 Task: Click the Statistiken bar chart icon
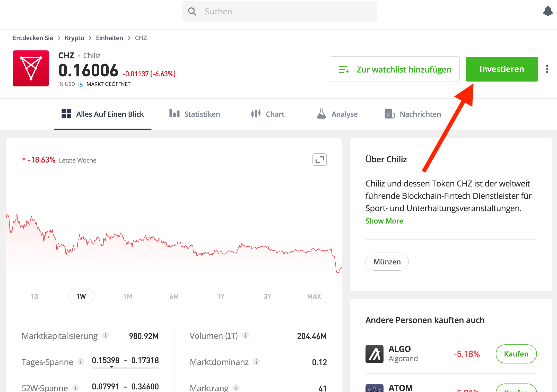(174, 113)
